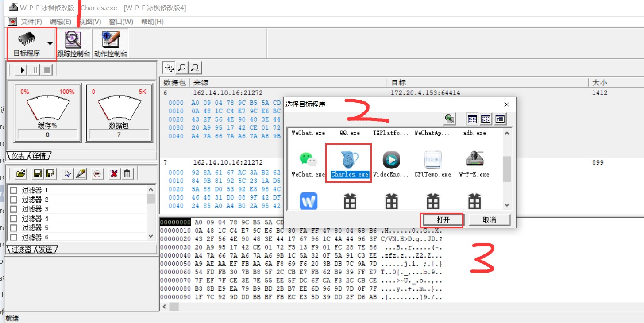Click the crosshair packet view icon
Screen dimensions: 644x323
click(169, 68)
